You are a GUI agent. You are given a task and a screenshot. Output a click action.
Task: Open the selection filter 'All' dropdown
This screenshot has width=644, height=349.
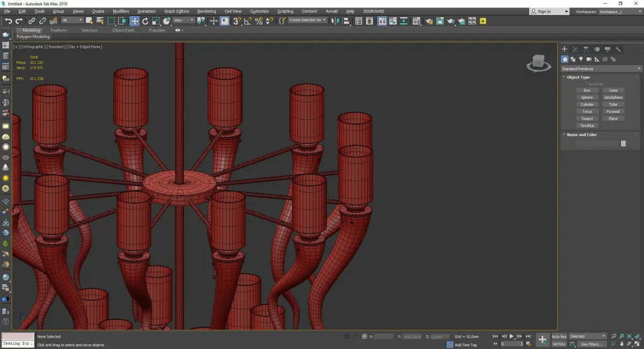tap(72, 20)
